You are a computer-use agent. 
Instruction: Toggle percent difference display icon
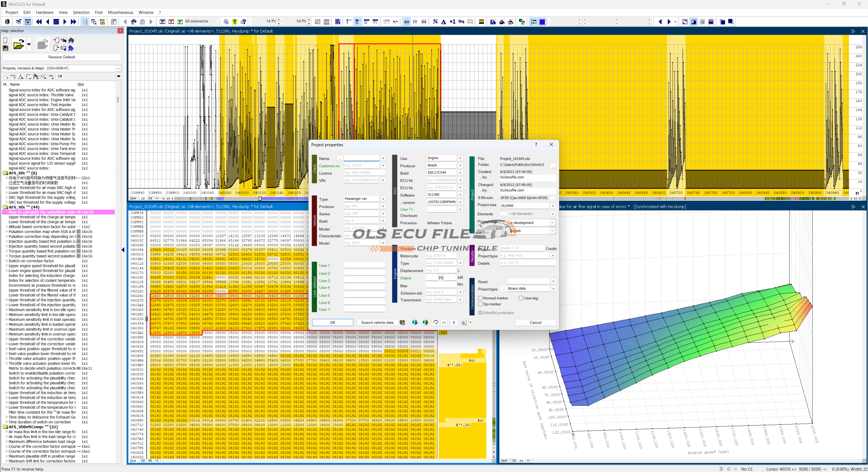[435, 22]
